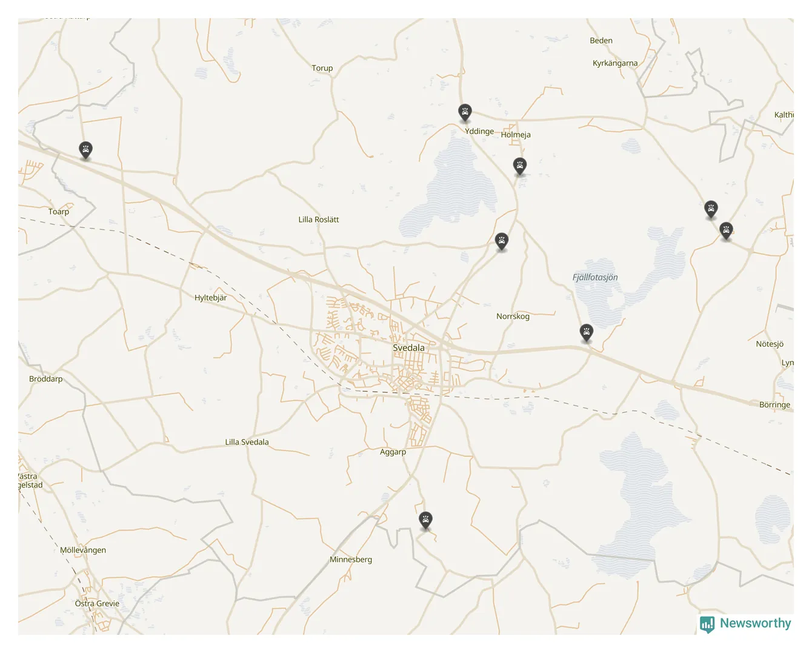Click the Svedala town label

click(409, 348)
